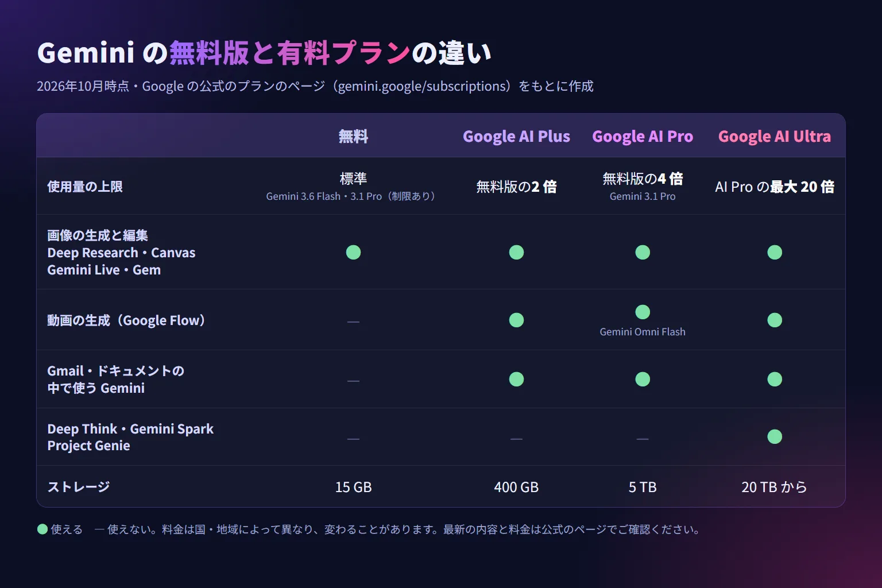
Task: Click the Gemini Omni Flash caption
Action: pyautogui.click(x=643, y=332)
